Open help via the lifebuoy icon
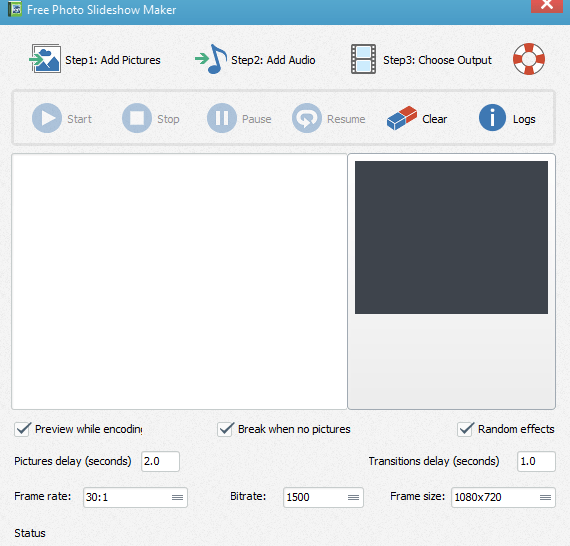 click(x=529, y=59)
